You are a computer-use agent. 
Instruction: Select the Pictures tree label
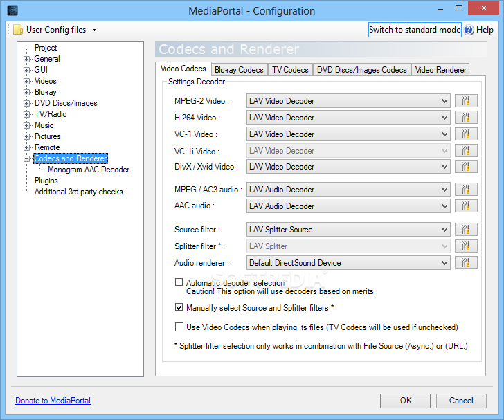pyautogui.click(x=48, y=136)
